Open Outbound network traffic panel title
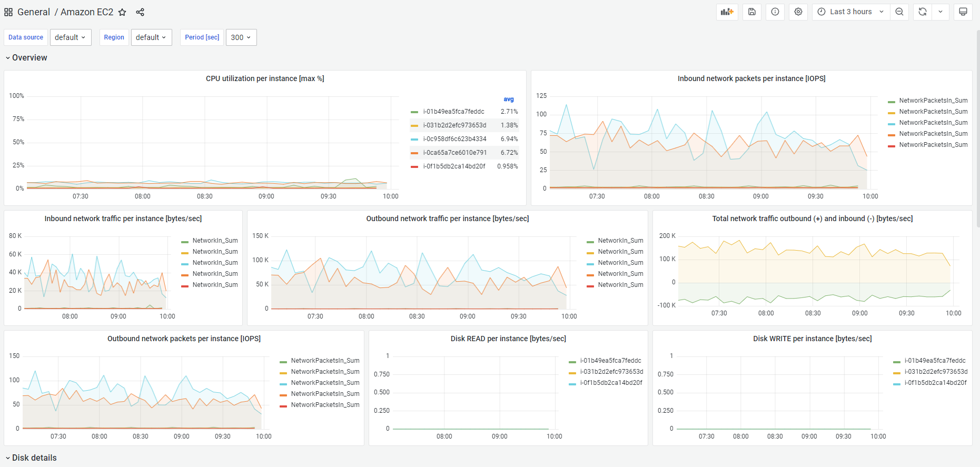980x467 pixels. point(448,218)
